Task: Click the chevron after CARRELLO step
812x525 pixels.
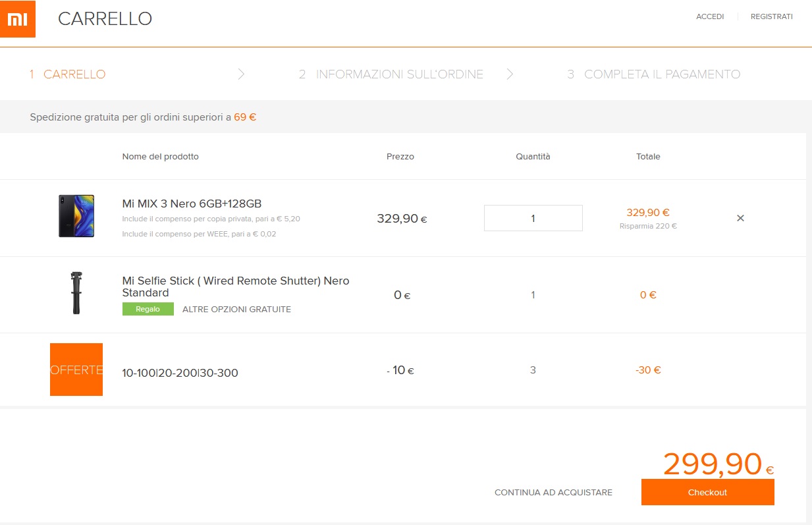Action: (241, 74)
